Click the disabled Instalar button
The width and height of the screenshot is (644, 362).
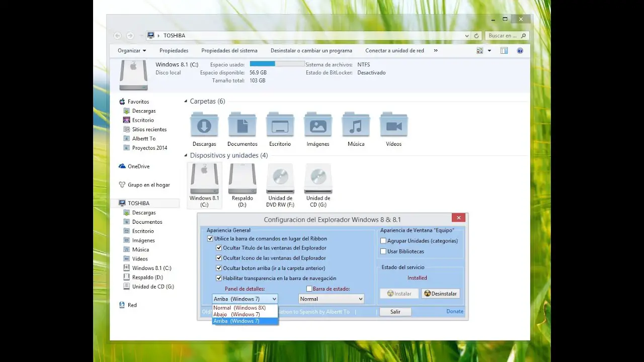click(x=399, y=294)
